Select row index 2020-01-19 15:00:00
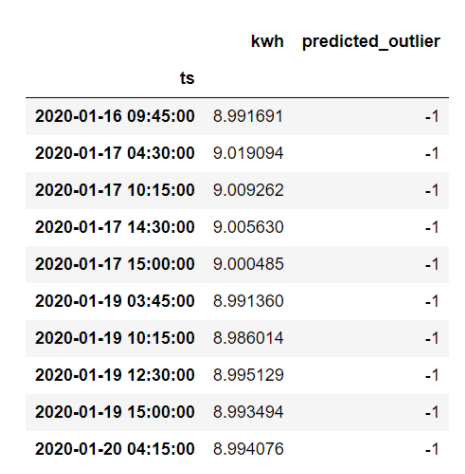This screenshot has width=465, height=474. tap(115, 412)
